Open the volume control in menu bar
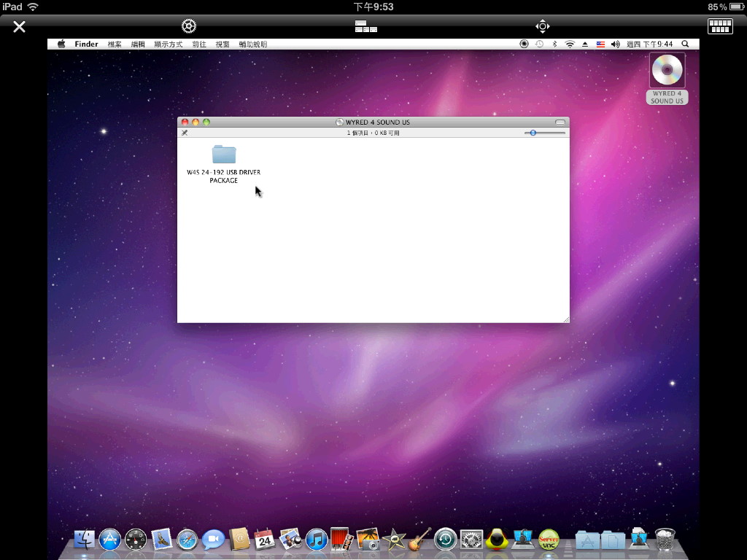The width and height of the screenshot is (747, 560). [616, 44]
